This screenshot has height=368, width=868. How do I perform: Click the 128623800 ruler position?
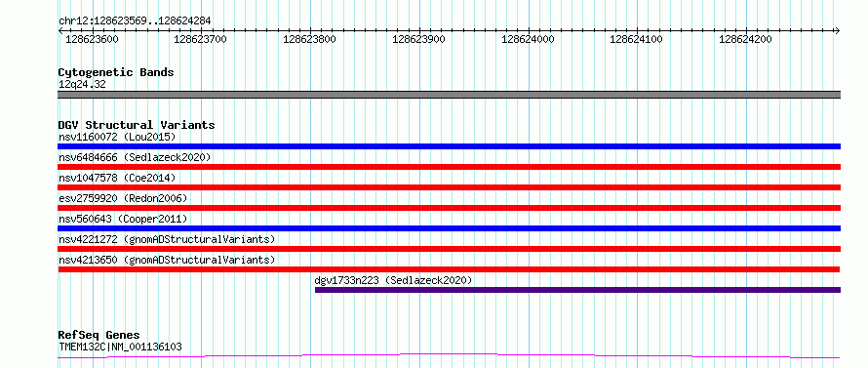[x=309, y=39]
